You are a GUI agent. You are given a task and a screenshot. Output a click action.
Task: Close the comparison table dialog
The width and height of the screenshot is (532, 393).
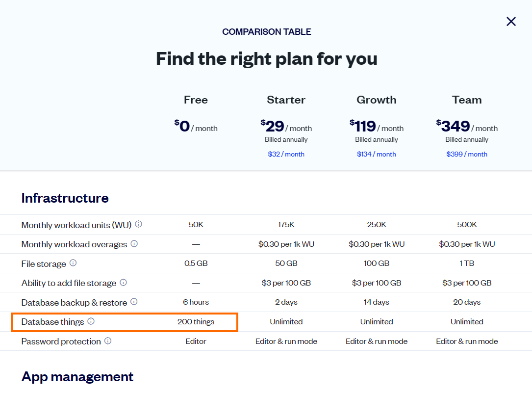tap(511, 22)
